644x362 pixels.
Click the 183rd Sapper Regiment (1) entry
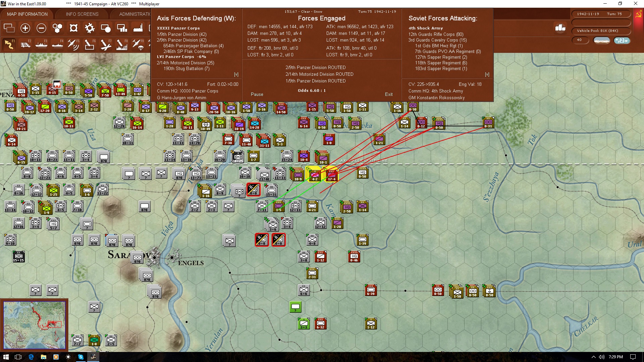[x=441, y=68]
